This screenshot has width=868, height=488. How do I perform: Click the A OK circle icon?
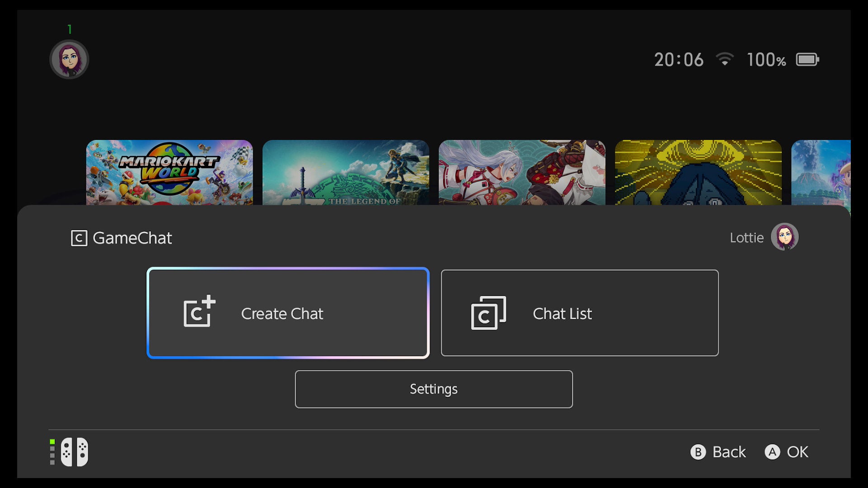click(774, 451)
